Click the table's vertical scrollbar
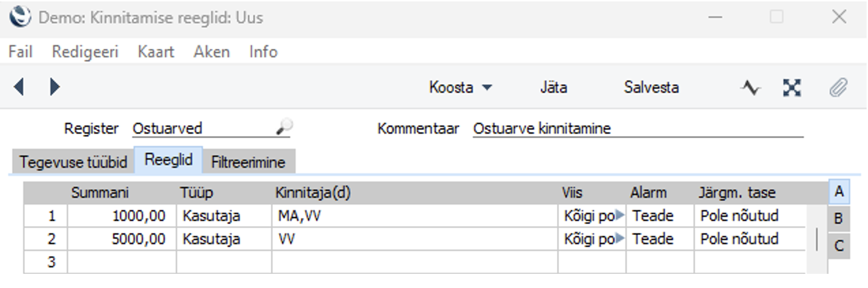The height and width of the screenshot is (288, 868). (817, 239)
